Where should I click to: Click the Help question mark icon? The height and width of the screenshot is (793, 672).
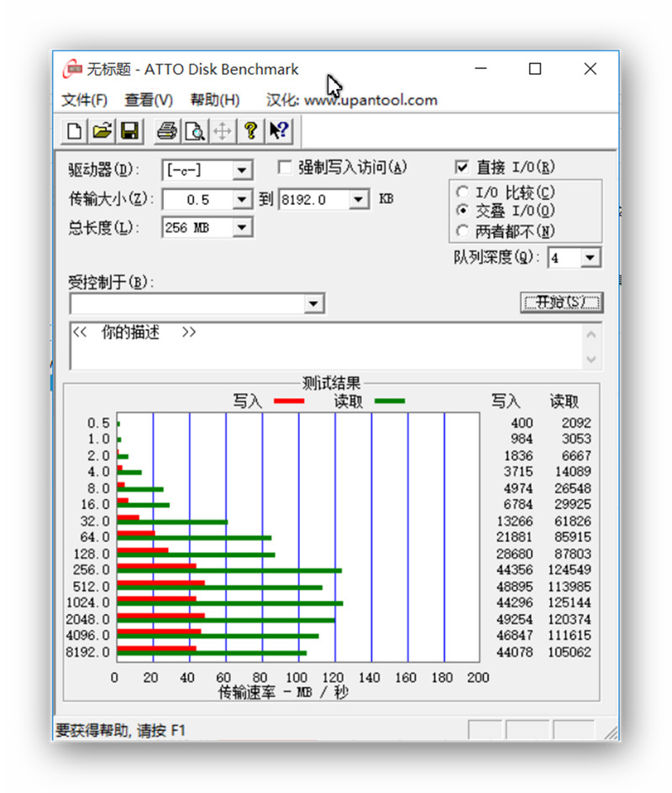pos(251,131)
